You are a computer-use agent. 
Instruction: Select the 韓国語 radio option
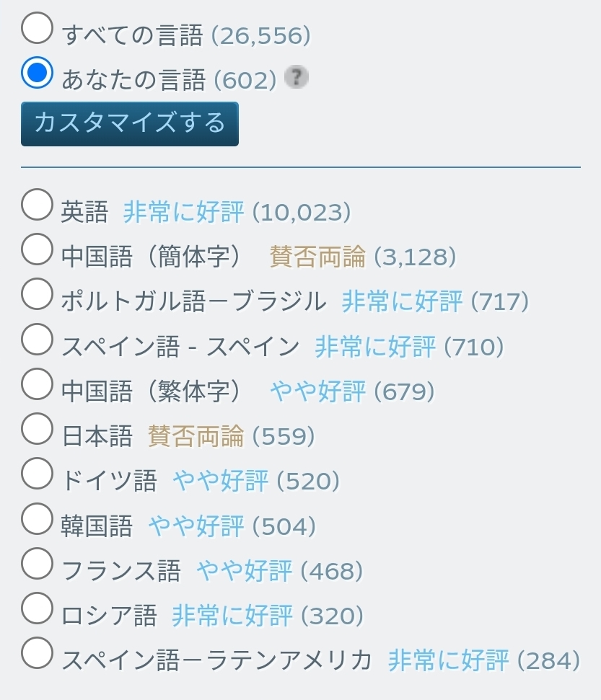point(37,518)
